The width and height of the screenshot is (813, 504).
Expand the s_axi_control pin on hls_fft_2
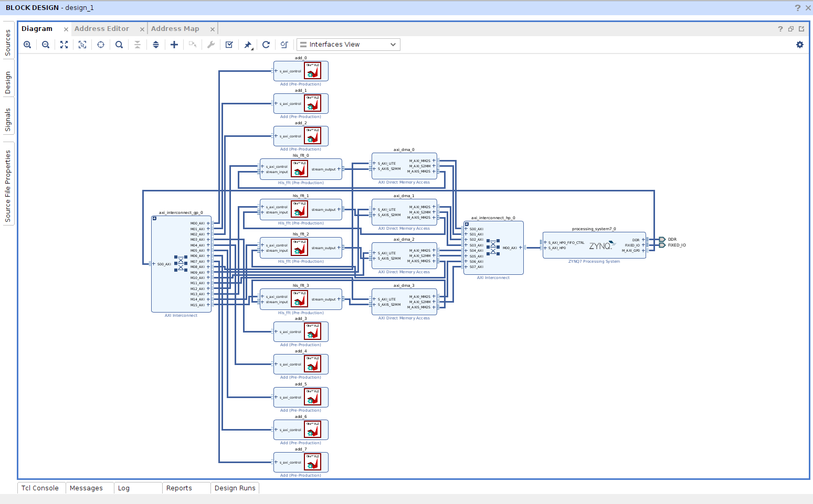coord(262,245)
